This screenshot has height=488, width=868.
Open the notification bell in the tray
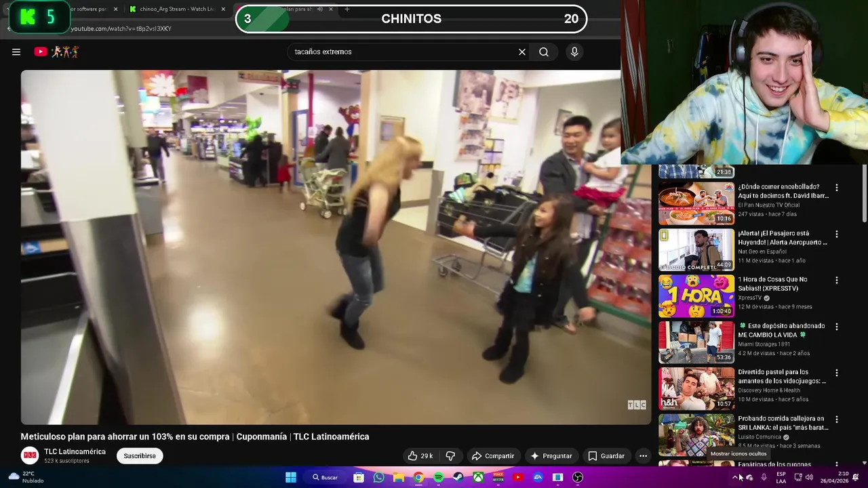pyautogui.click(x=855, y=477)
